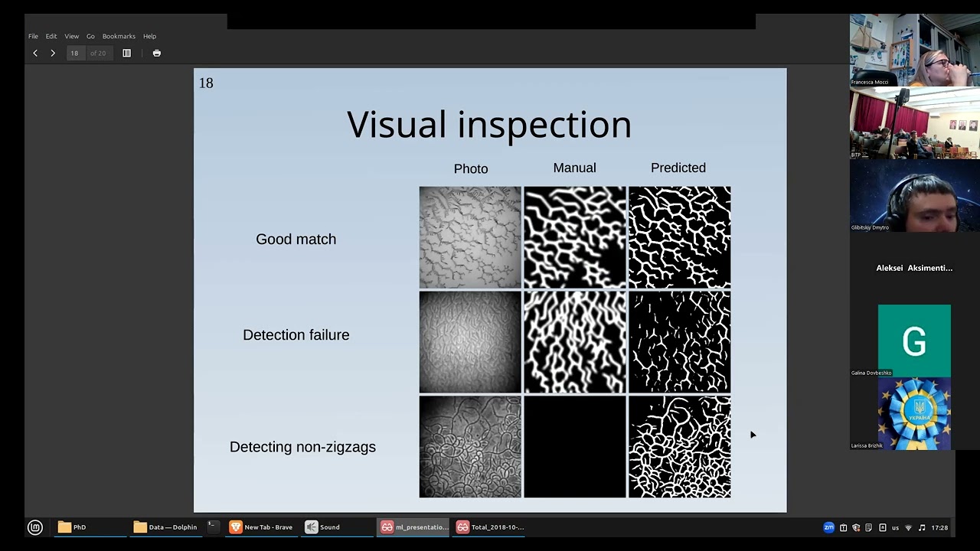Select Aleksei Aksimenti participant tile

point(914,268)
